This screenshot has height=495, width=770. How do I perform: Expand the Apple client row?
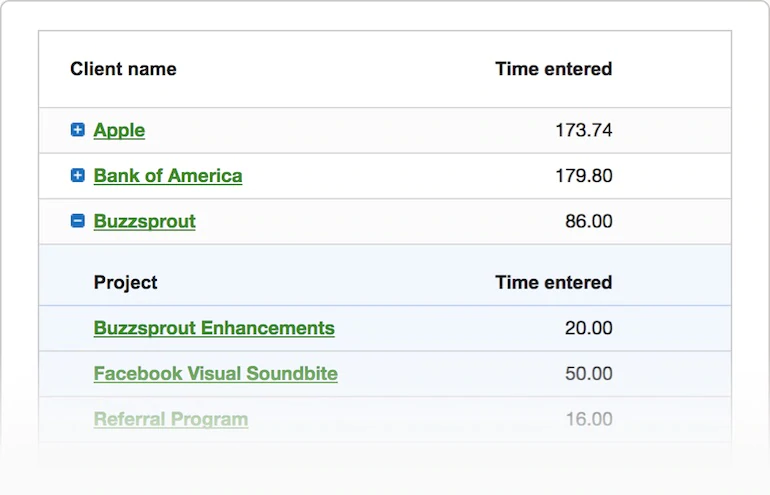pyautogui.click(x=78, y=130)
